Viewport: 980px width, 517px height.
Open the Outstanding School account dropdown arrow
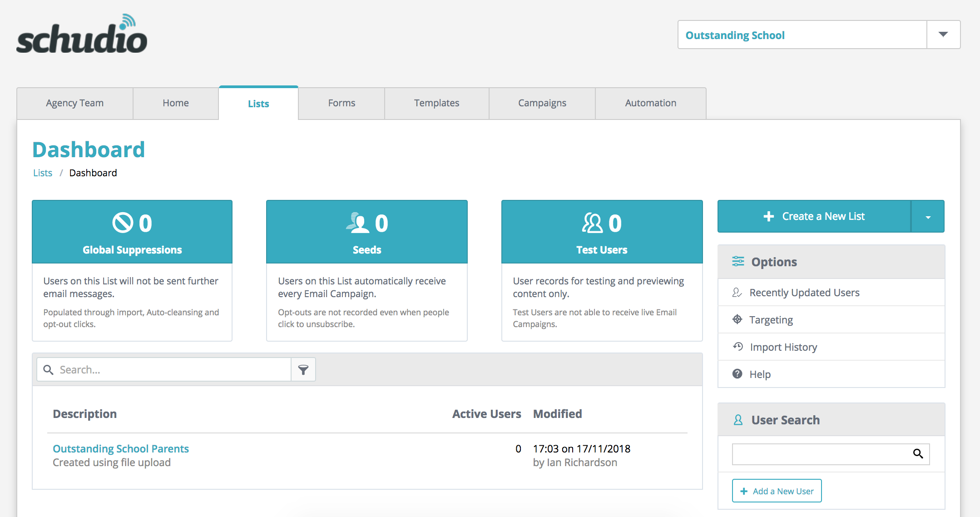pyautogui.click(x=943, y=35)
